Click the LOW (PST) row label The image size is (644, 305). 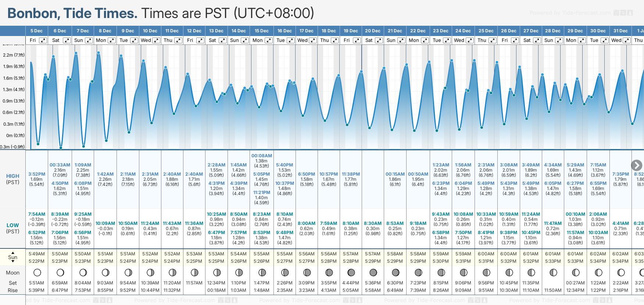pyautogui.click(x=13, y=228)
